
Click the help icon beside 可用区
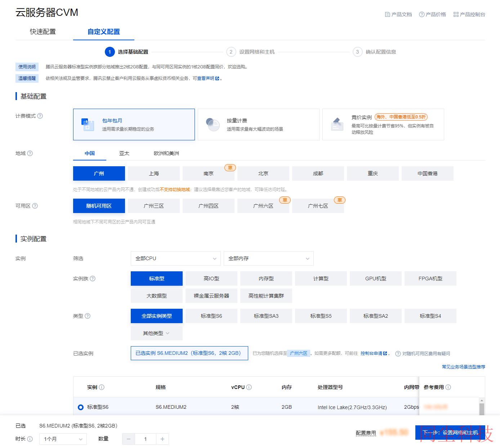(x=35, y=206)
